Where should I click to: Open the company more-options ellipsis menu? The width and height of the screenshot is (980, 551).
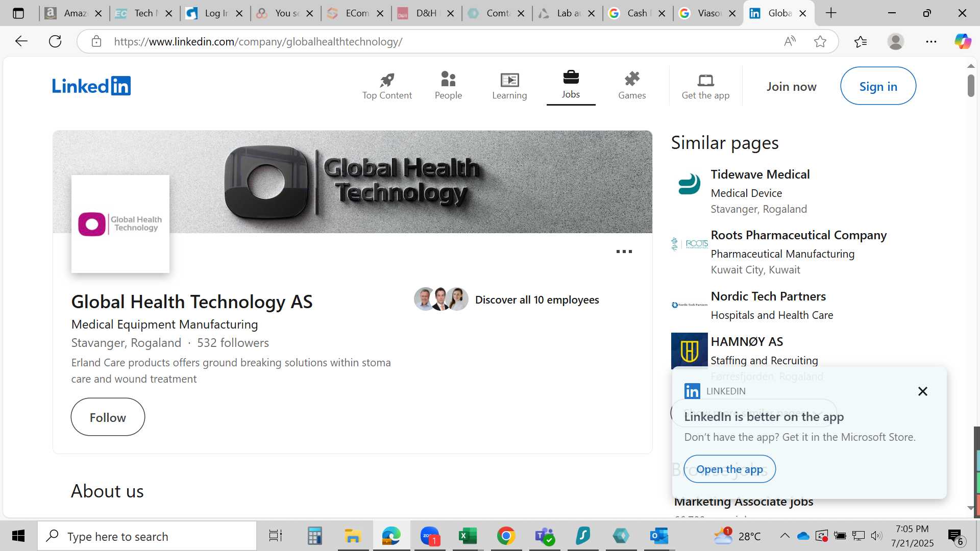[624, 252]
